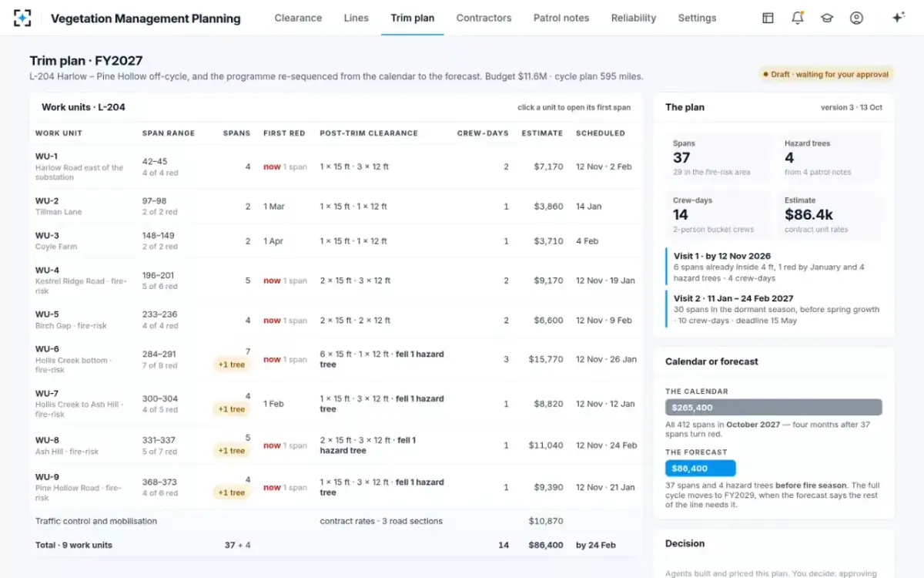Select the Reliability tab
The image size is (924, 578).
coord(634,18)
